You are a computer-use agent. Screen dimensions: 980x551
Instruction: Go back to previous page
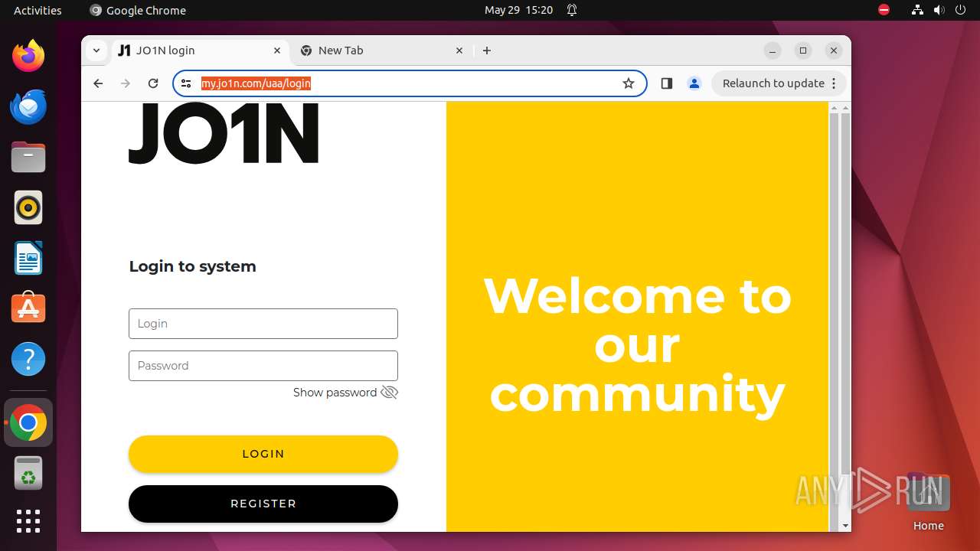tap(98, 83)
